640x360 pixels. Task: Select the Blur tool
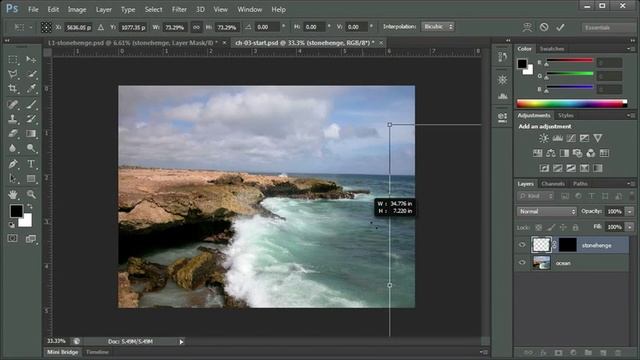13,148
